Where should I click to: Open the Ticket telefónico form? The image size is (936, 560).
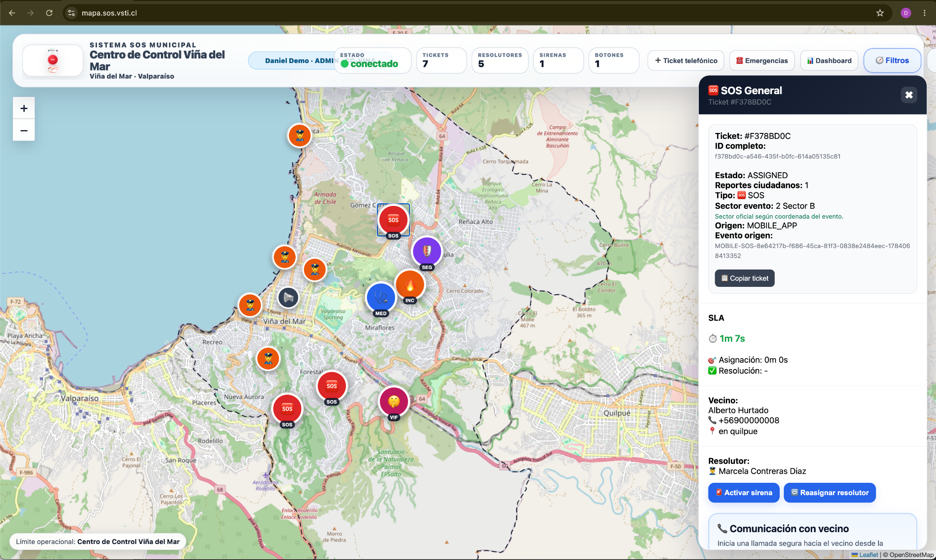pos(686,60)
